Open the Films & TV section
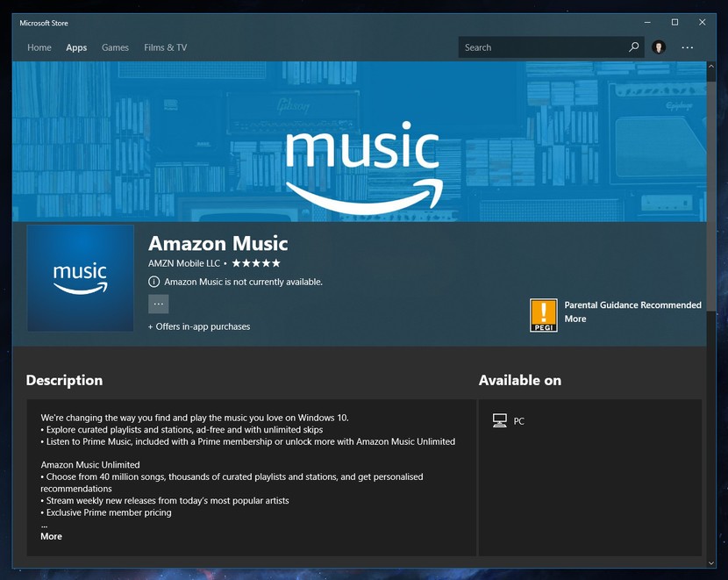 [x=165, y=47]
